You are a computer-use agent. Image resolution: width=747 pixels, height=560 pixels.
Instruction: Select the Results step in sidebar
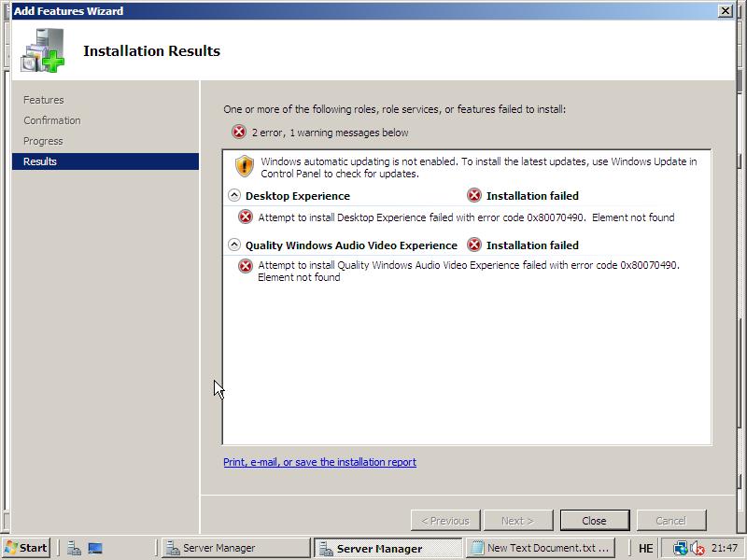tap(106, 161)
